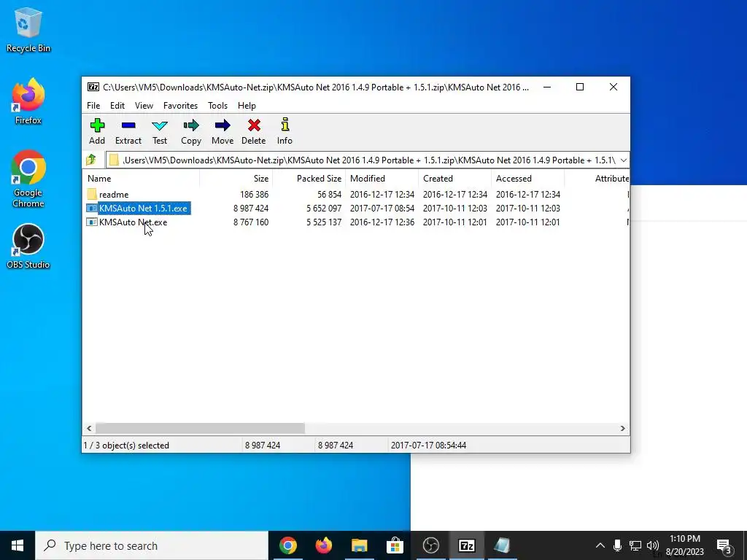
Task: Click the volume speaker tray icon
Action: pos(653,545)
